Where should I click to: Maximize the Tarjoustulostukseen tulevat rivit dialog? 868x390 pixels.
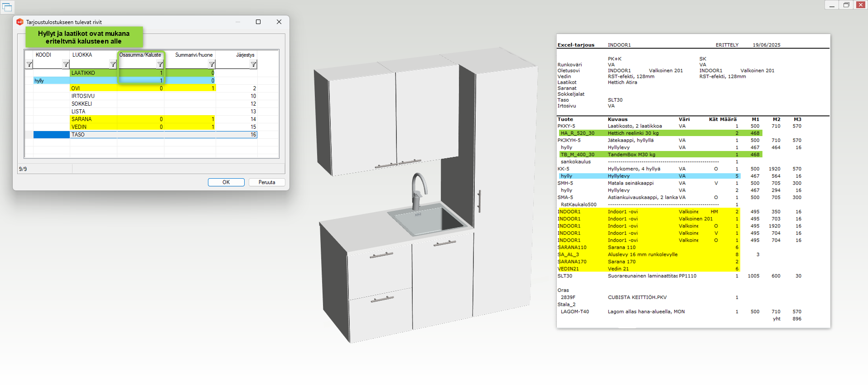point(258,22)
